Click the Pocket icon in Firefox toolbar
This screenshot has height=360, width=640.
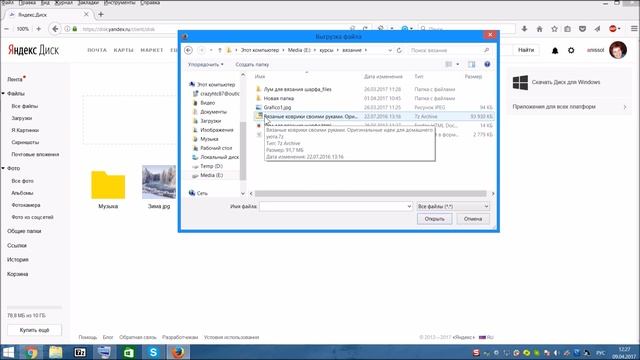click(x=582, y=29)
